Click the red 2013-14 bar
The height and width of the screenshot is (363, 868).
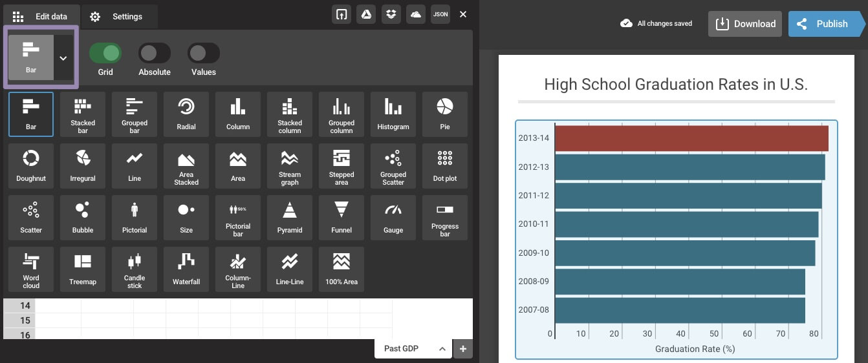(691, 138)
